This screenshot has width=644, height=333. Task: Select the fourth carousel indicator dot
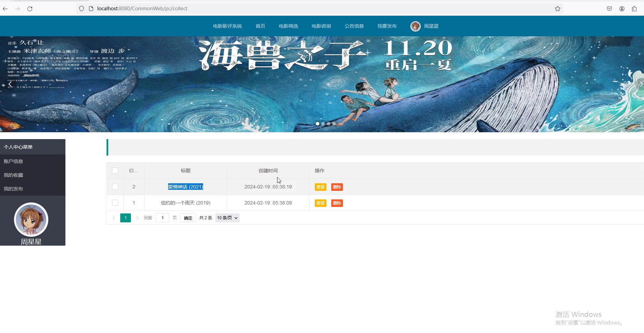coord(334,124)
